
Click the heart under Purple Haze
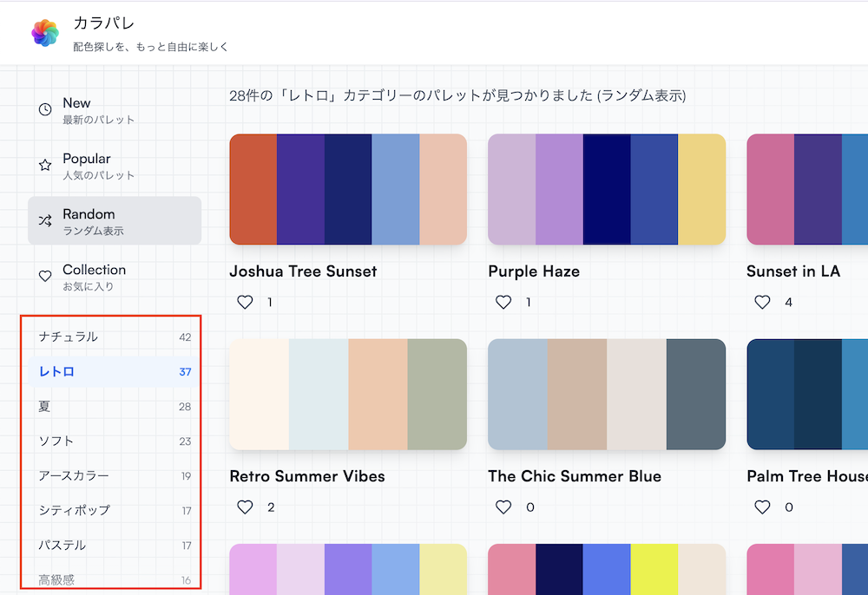click(503, 302)
